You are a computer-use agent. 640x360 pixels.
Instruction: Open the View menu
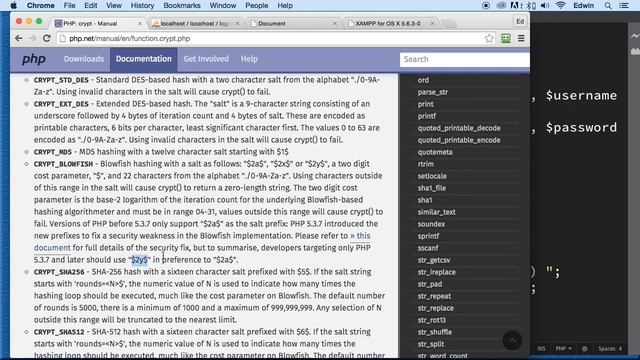click(x=113, y=6)
